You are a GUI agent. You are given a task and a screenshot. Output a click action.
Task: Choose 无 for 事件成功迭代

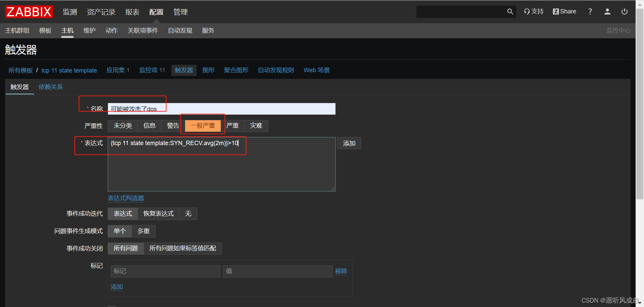[x=188, y=214]
